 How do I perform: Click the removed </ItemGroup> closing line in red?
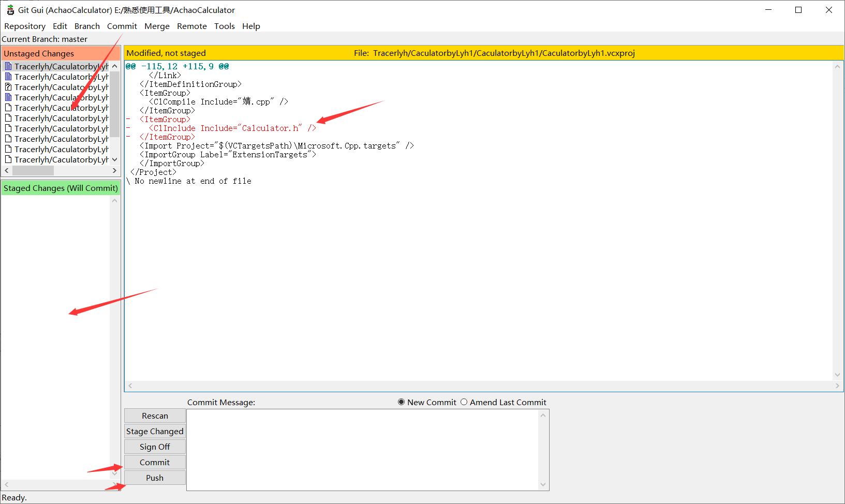(167, 137)
